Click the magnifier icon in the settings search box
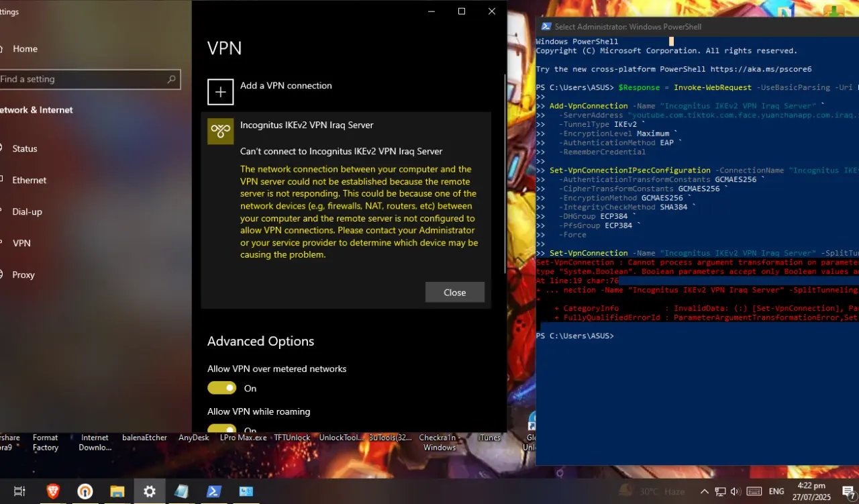Image resolution: width=859 pixels, height=504 pixels. coord(172,79)
